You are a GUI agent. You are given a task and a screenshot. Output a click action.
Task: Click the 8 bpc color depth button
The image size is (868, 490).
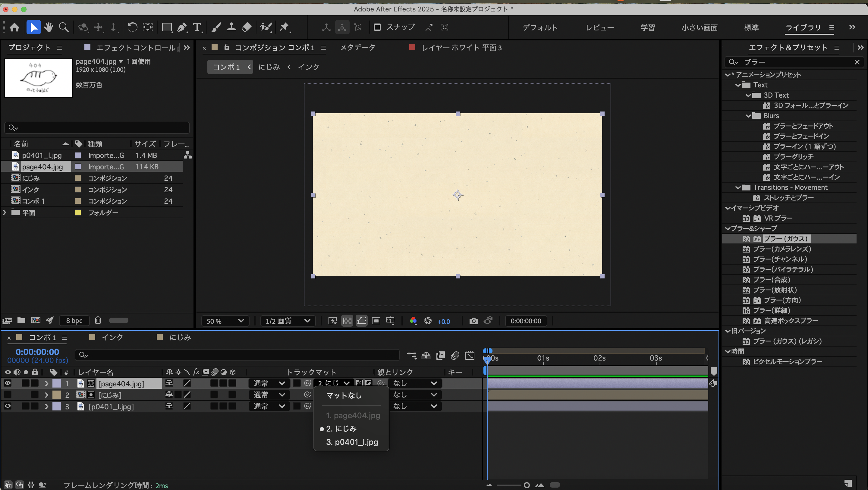point(74,320)
